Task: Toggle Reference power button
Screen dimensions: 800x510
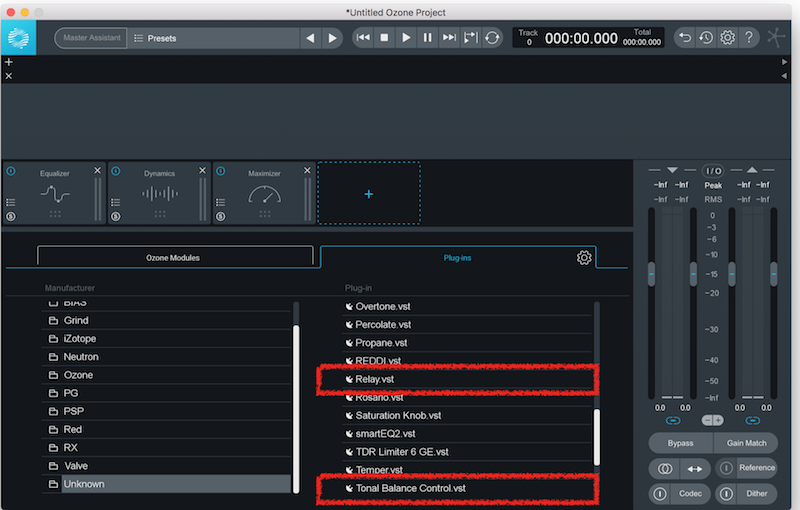Action: 727,468
